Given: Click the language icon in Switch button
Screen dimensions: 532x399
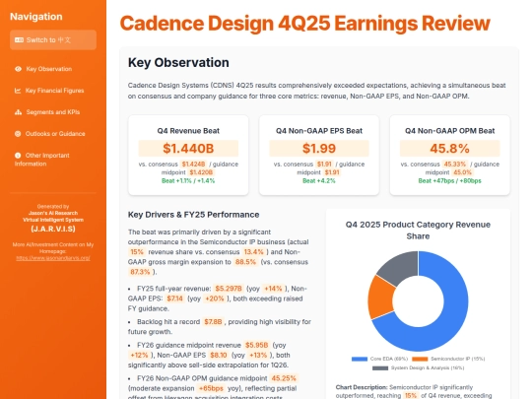Looking at the screenshot, I should click(19, 40).
